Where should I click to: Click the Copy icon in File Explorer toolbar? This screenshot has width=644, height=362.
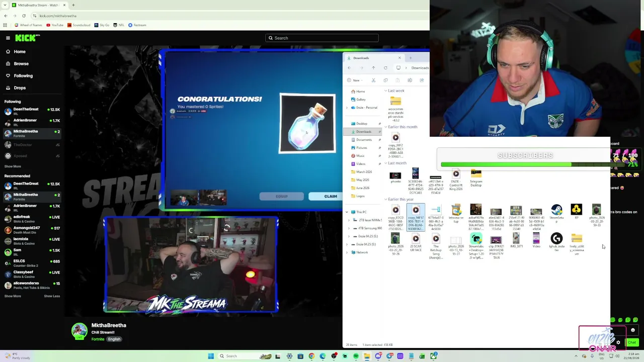click(385, 80)
